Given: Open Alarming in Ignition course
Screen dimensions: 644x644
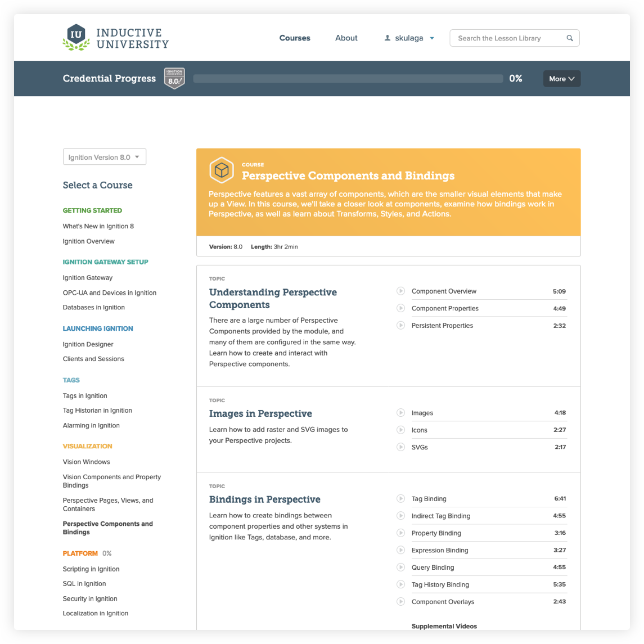Looking at the screenshot, I should (x=91, y=425).
